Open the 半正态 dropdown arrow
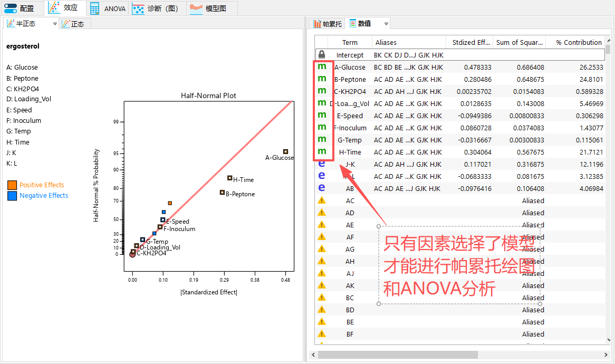Screen dimensions: 615x364 click(54, 23)
